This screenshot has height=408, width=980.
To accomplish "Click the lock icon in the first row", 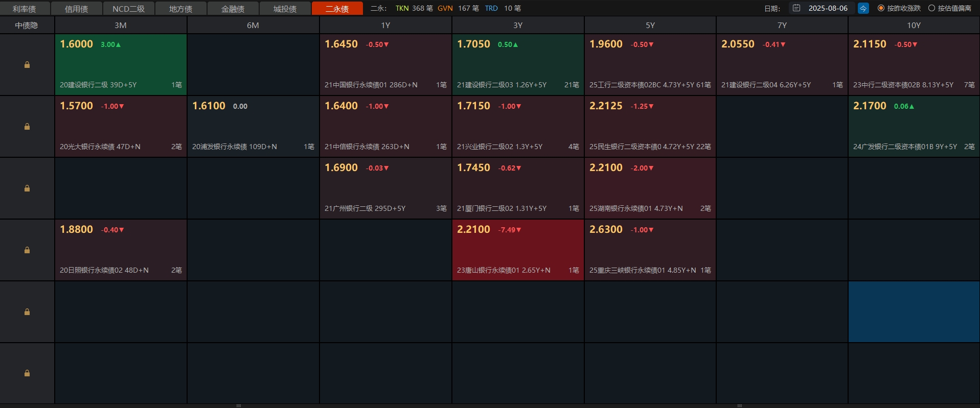I will [x=27, y=65].
